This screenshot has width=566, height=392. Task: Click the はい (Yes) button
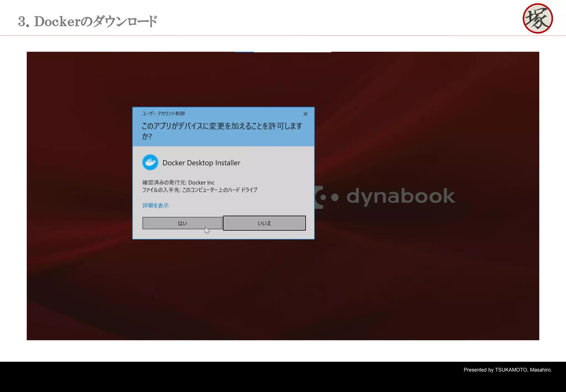182,223
